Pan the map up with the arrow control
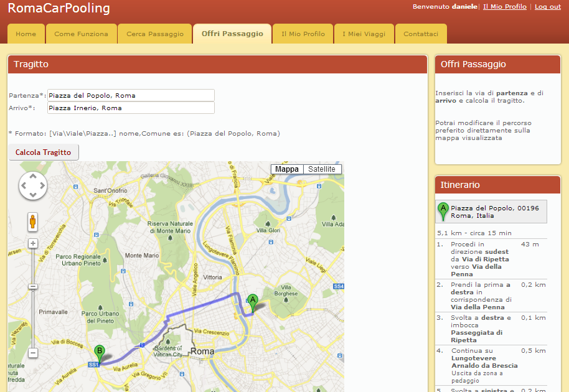This screenshot has width=569, height=392. point(33,177)
